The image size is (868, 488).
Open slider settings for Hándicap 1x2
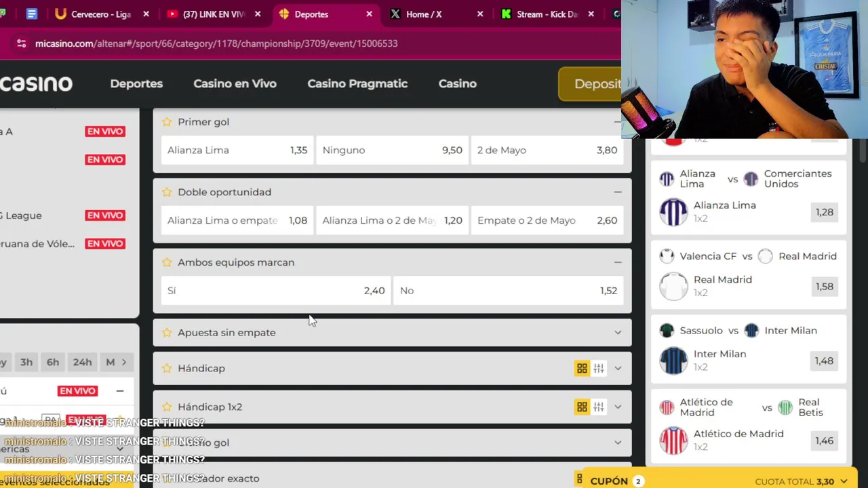pos(599,407)
